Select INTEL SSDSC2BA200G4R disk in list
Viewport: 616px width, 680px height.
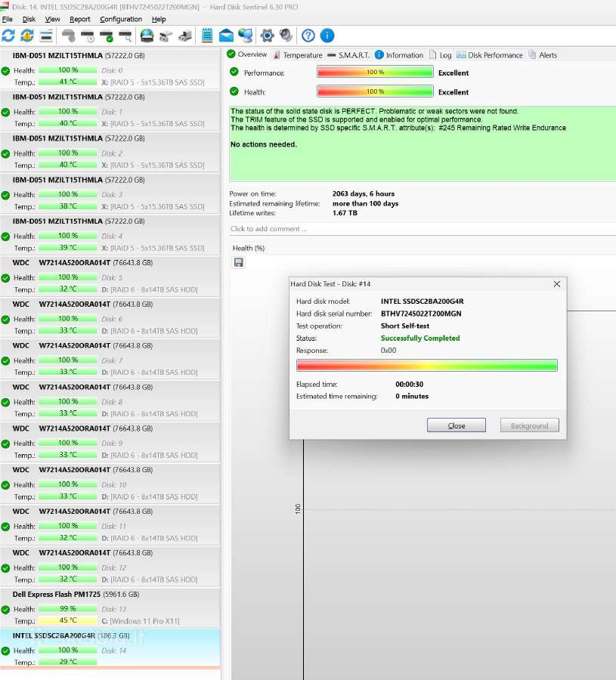[x=110, y=648]
